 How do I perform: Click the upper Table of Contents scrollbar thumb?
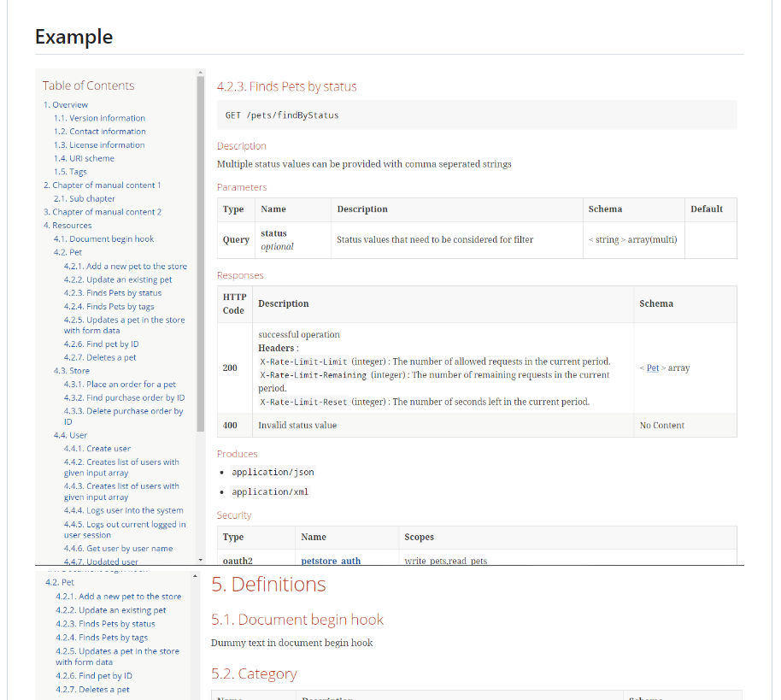[201, 254]
